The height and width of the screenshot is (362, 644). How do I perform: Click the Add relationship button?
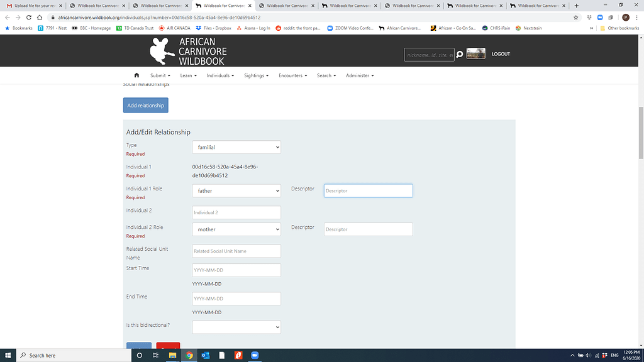pyautogui.click(x=145, y=106)
